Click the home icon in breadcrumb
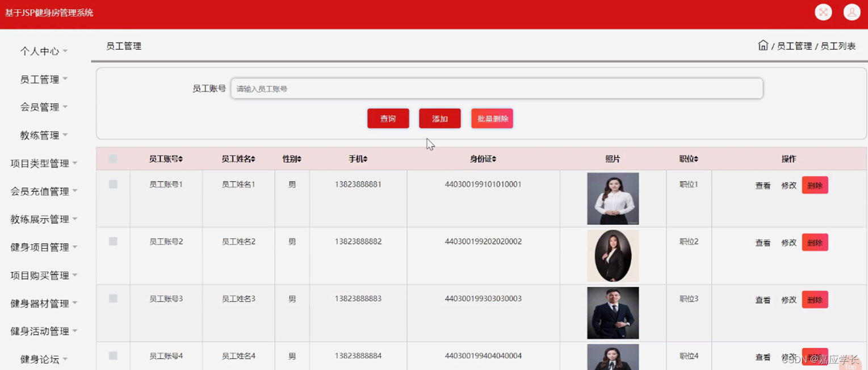 (x=763, y=45)
